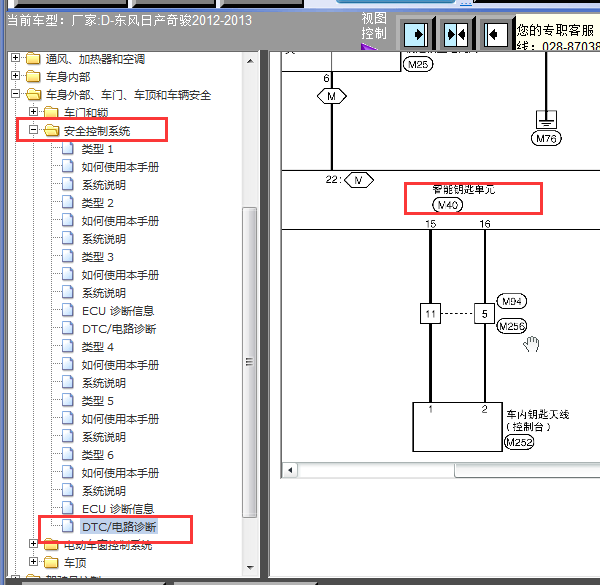
Task: Open ECU 诊断信息 under 类型 6
Action: 118,508
